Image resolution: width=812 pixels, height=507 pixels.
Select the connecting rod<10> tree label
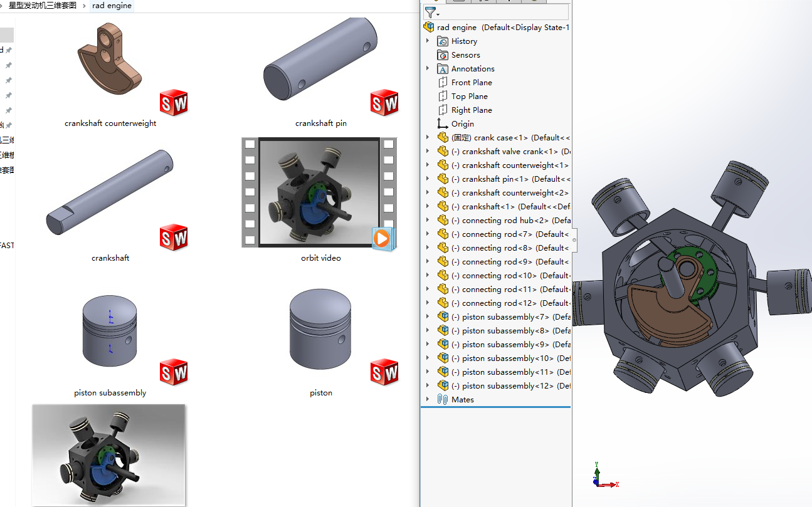510,275
